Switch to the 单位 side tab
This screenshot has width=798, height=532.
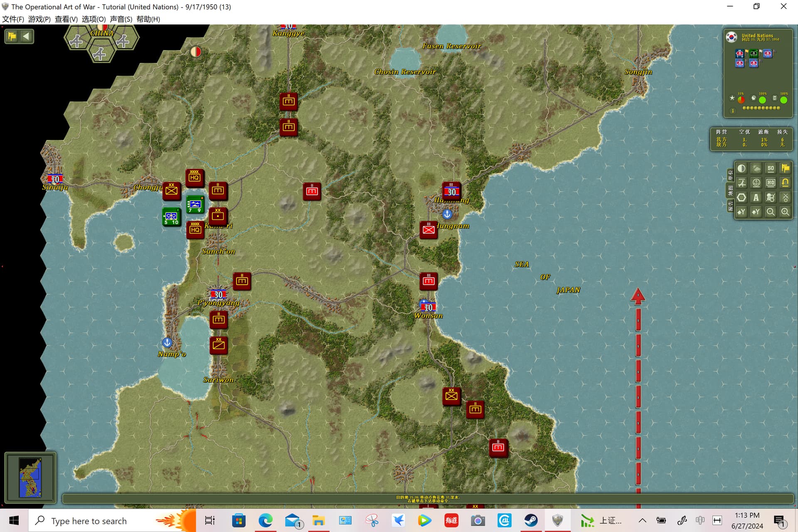(730, 175)
